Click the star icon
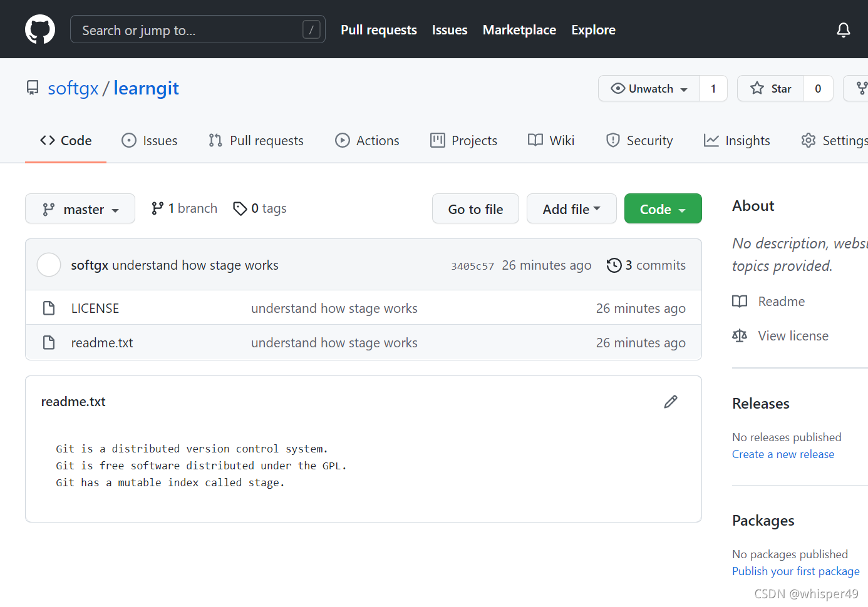The height and width of the screenshot is (607, 868). pyautogui.click(x=757, y=88)
